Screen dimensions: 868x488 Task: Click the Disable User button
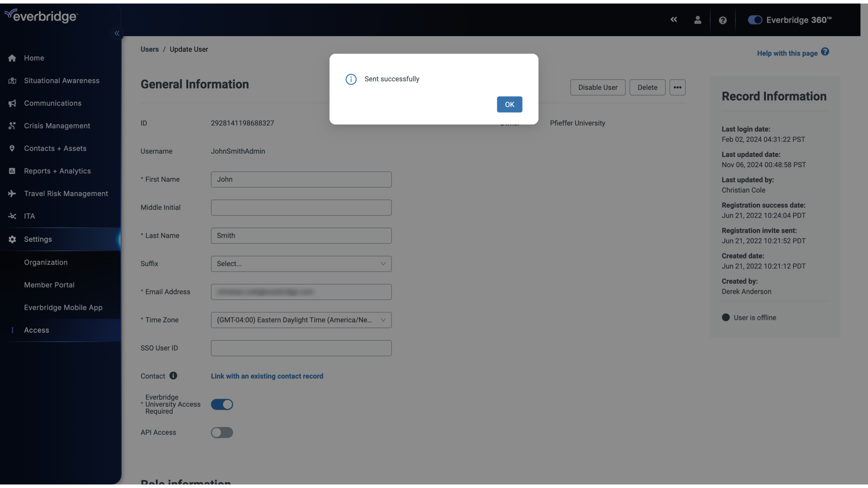[x=598, y=87]
